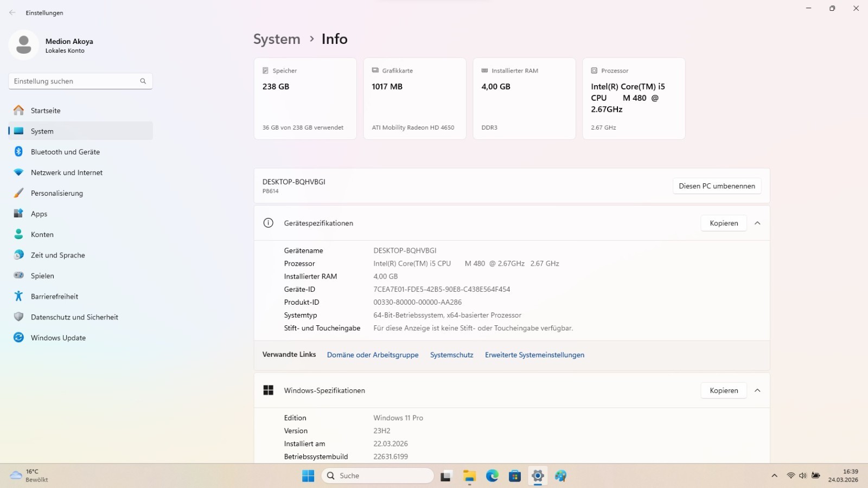Click the Datenschutz shield icon
The height and width of the screenshot is (488, 868).
(x=18, y=317)
